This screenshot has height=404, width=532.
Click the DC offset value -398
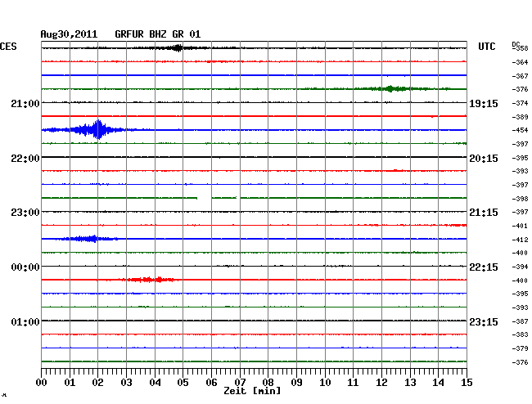click(520, 199)
